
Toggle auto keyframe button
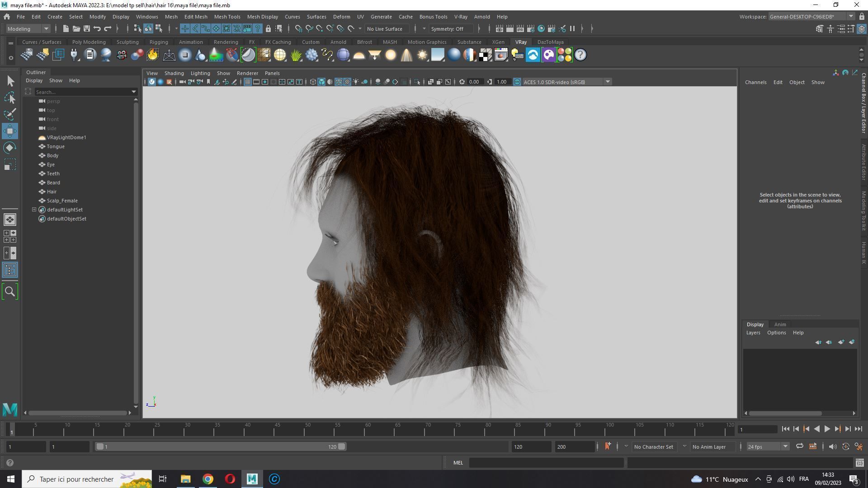point(846,447)
